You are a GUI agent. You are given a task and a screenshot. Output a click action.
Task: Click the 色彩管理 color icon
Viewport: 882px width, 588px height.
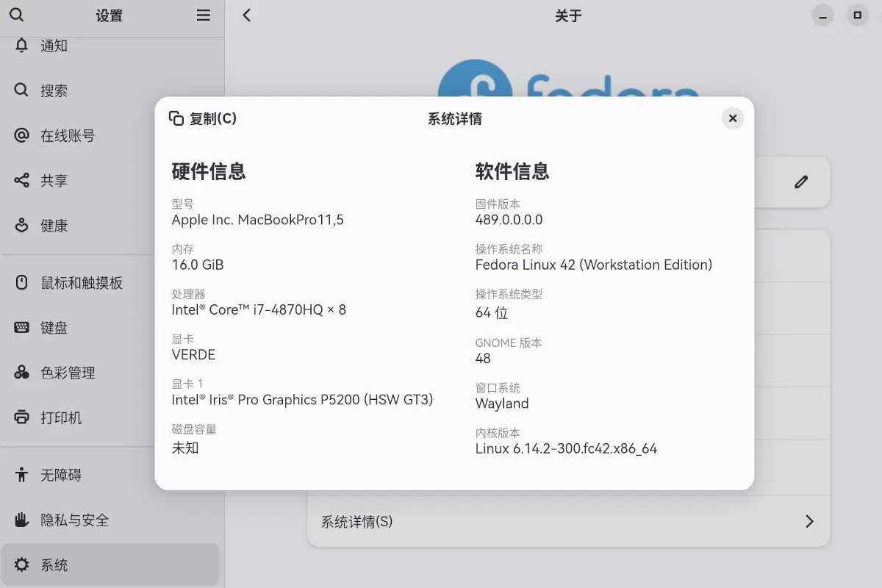pos(21,373)
